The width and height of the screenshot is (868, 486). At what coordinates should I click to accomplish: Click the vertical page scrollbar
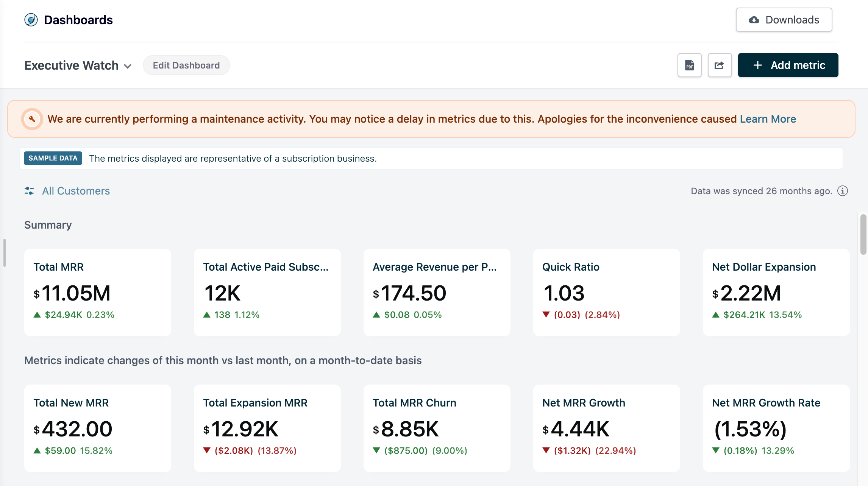pos(863,235)
